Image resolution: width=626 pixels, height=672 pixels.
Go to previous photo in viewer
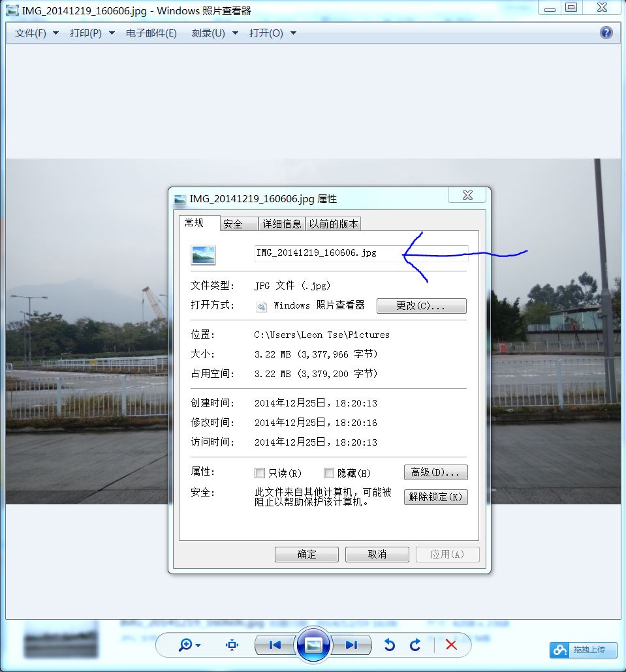[x=275, y=645]
